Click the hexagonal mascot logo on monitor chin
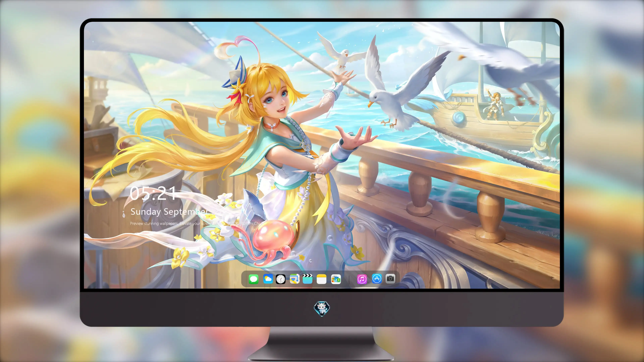644x362 pixels. point(322,308)
